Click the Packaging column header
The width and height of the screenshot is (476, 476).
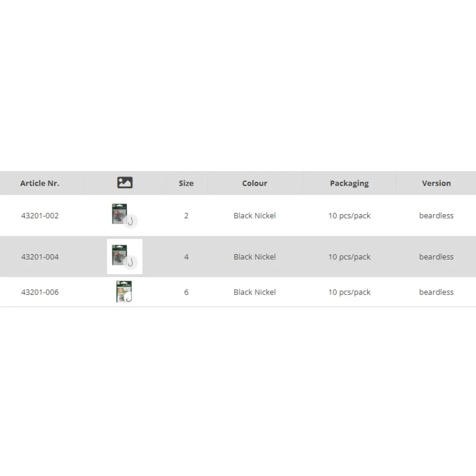tap(349, 183)
